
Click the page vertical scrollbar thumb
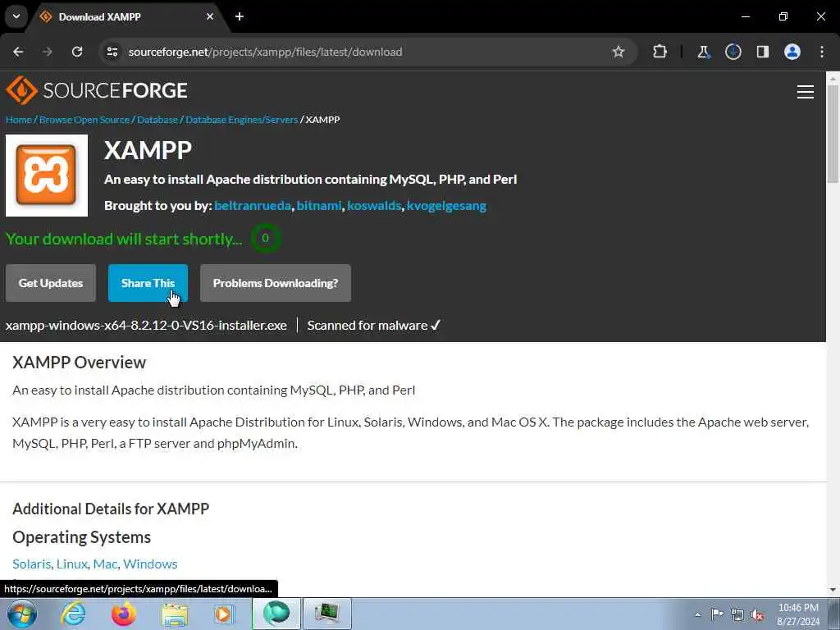[x=833, y=134]
